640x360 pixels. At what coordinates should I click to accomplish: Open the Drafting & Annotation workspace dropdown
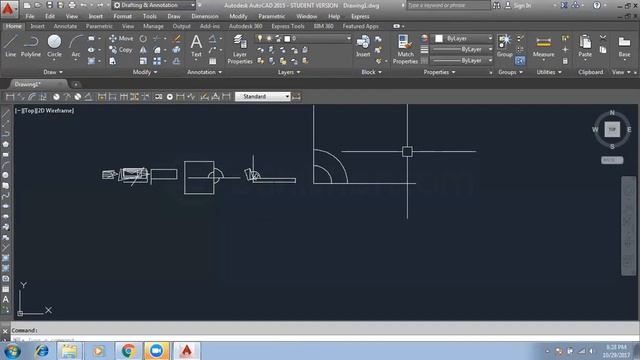click(153, 5)
